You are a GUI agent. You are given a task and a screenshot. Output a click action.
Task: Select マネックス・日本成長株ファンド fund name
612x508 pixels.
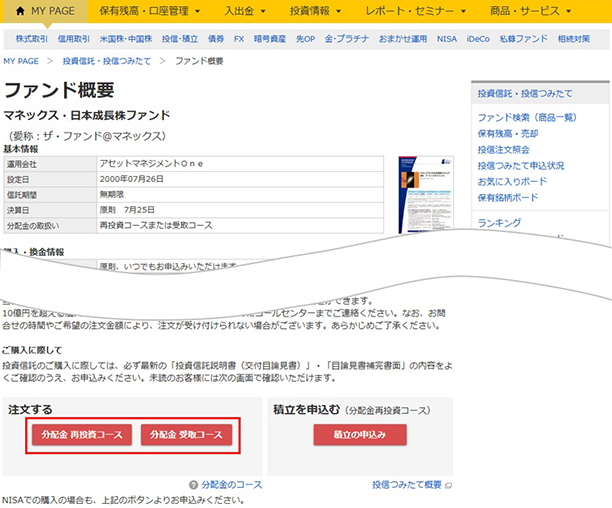coord(87,115)
